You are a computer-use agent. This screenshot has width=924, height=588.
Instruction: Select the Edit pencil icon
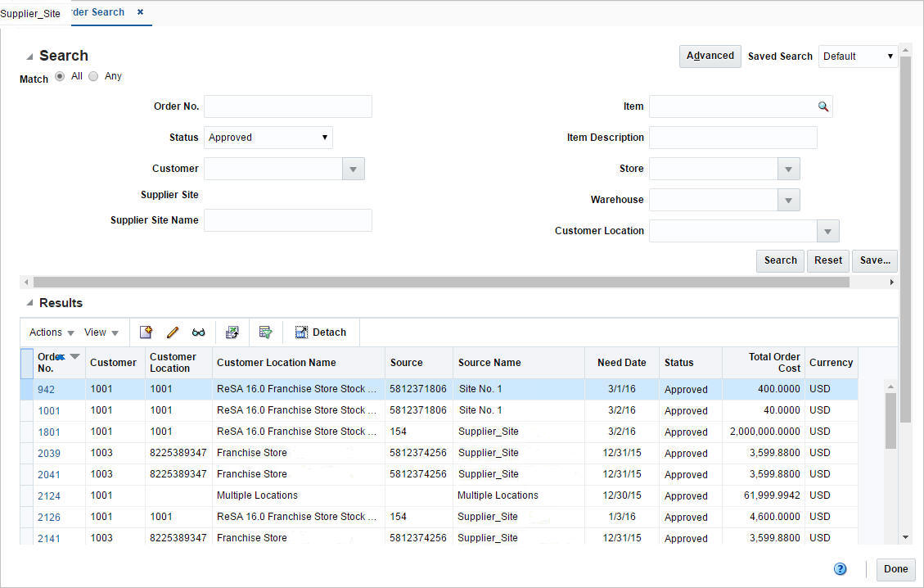[172, 332]
